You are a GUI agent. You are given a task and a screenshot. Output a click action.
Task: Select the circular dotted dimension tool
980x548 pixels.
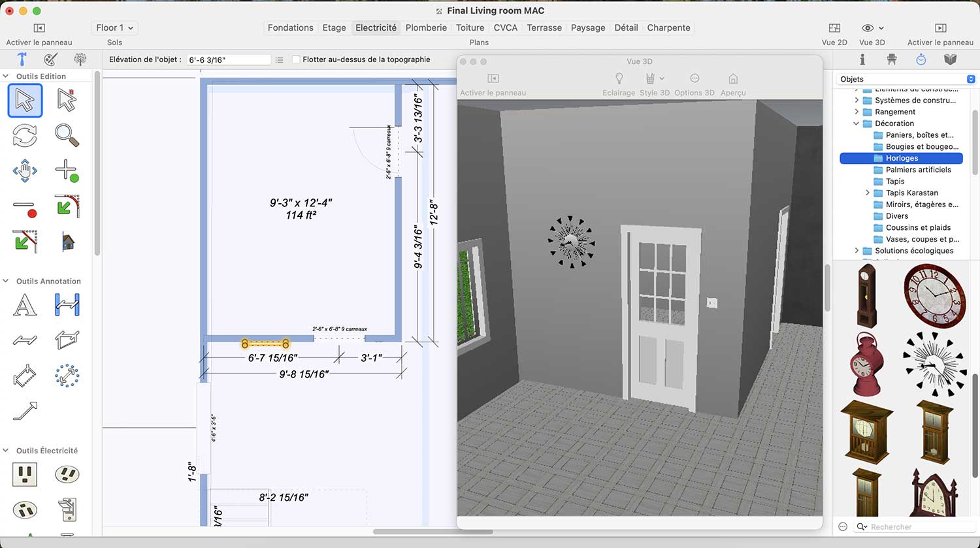[67, 376]
